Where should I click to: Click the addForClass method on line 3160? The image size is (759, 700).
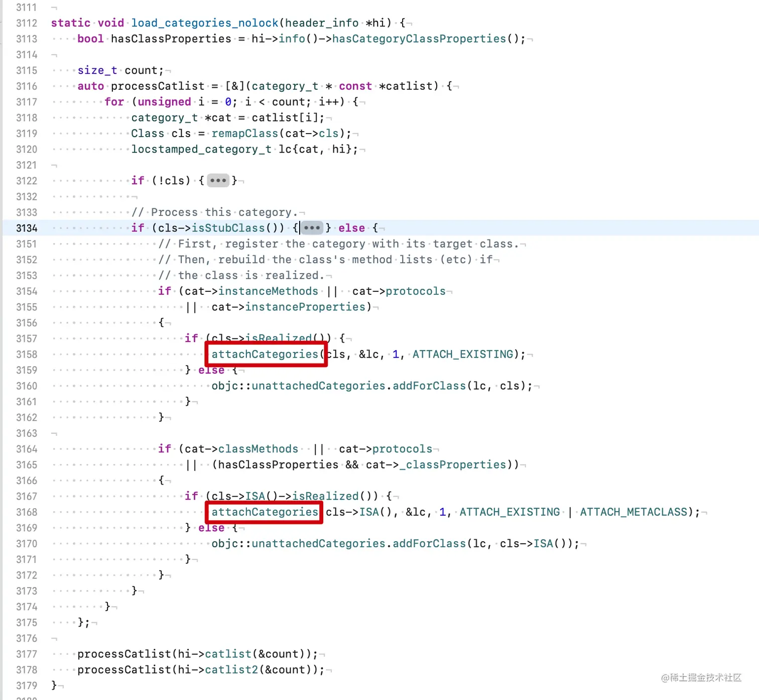[428, 386]
